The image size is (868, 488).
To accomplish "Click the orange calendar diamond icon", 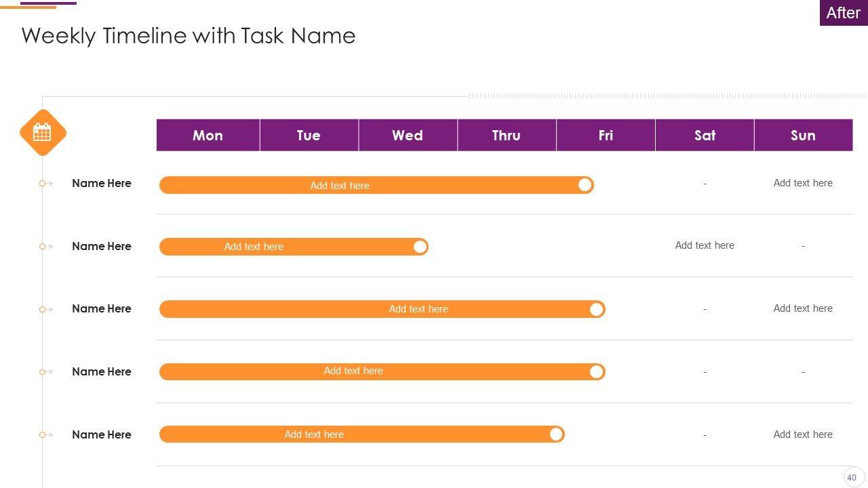I will point(43,133).
